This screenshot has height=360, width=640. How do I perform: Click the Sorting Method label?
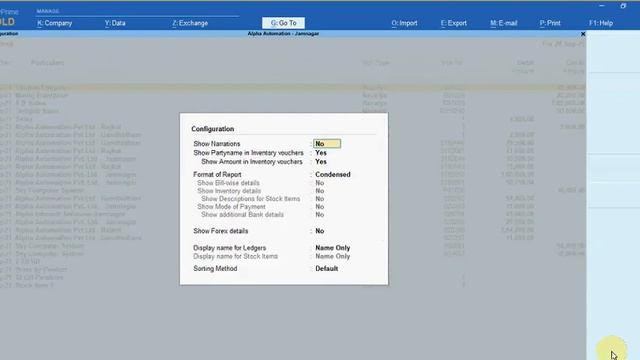(215, 269)
